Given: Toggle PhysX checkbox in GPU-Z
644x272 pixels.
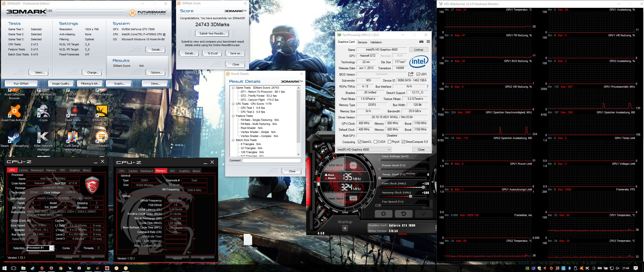Looking at the screenshot, I should [389, 142].
